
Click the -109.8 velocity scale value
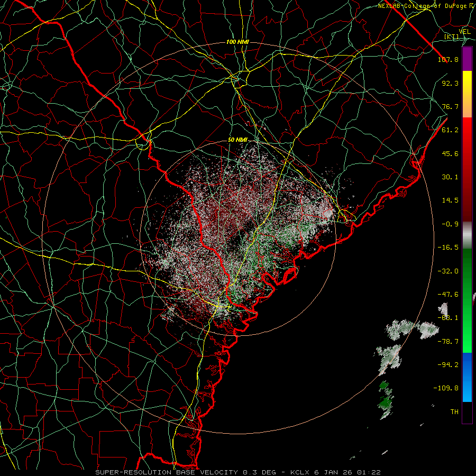click(446, 388)
